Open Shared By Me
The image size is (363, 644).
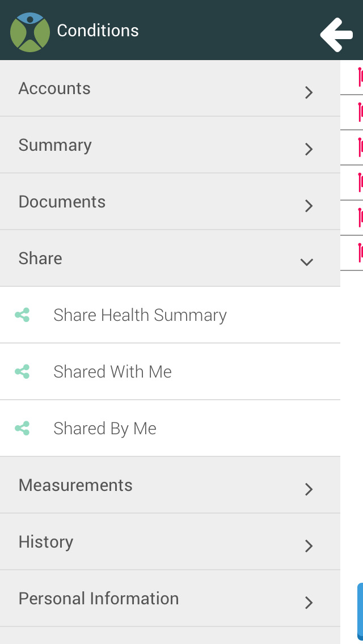(x=170, y=429)
